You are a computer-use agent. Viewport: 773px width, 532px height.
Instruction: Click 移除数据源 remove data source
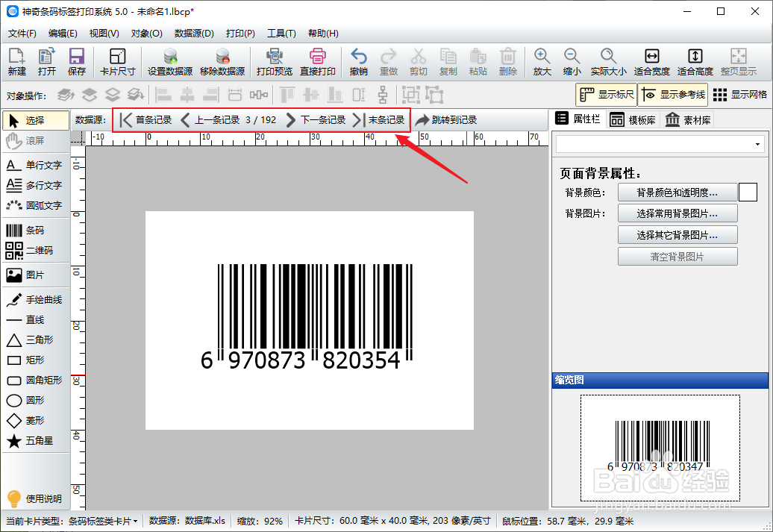(222, 62)
